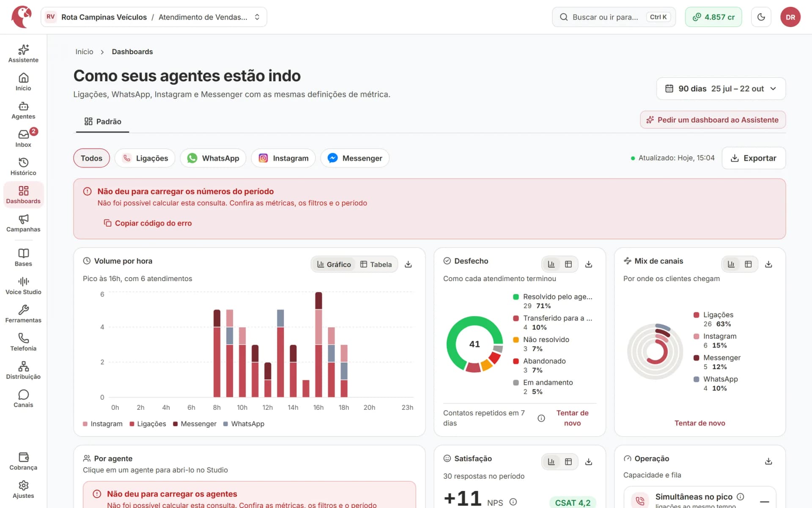Open Ferramentas section

[x=23, y=314]
